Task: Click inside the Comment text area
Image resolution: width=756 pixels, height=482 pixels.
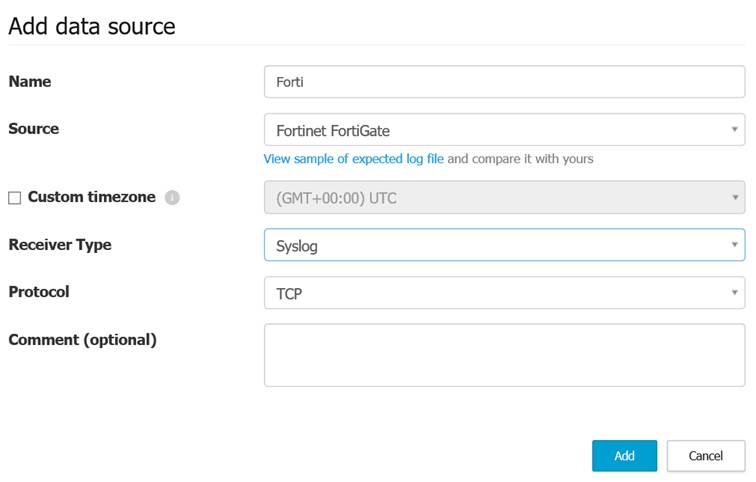Action: 504,355
